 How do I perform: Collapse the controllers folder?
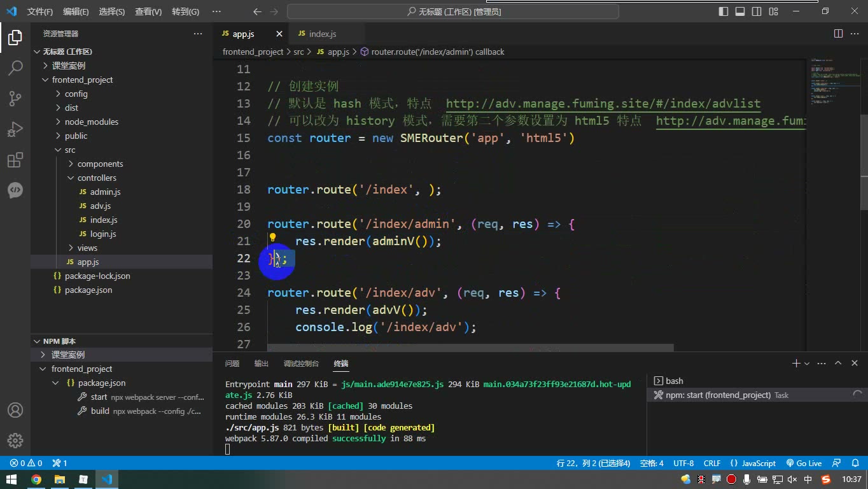coord(97,178)
